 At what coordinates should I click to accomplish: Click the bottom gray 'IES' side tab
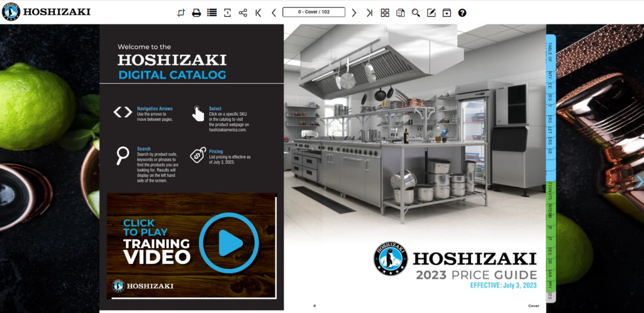[x=550, y=296]
